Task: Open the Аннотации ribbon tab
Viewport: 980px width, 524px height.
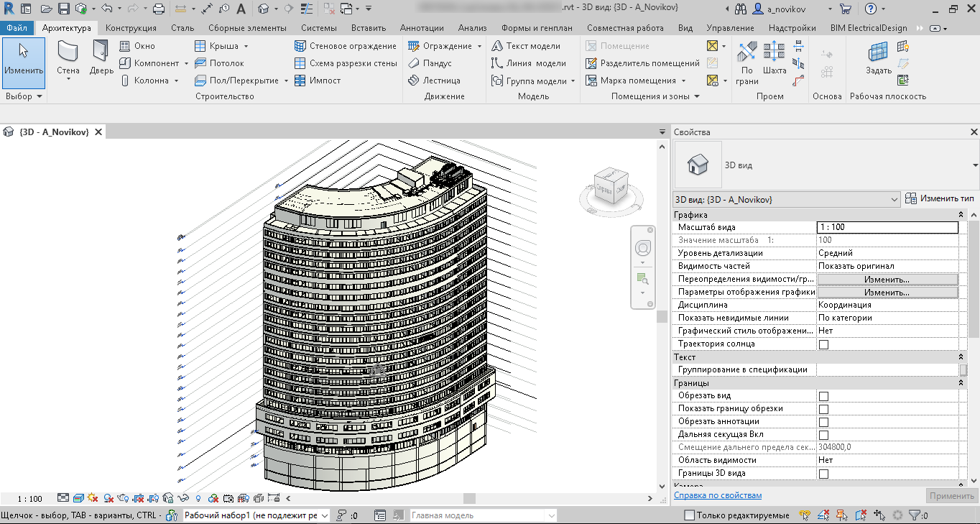Action: pos(422,28)
